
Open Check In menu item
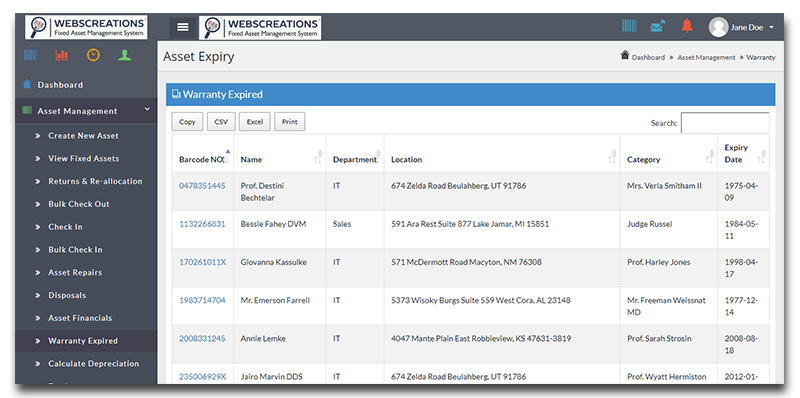point(65,227)
